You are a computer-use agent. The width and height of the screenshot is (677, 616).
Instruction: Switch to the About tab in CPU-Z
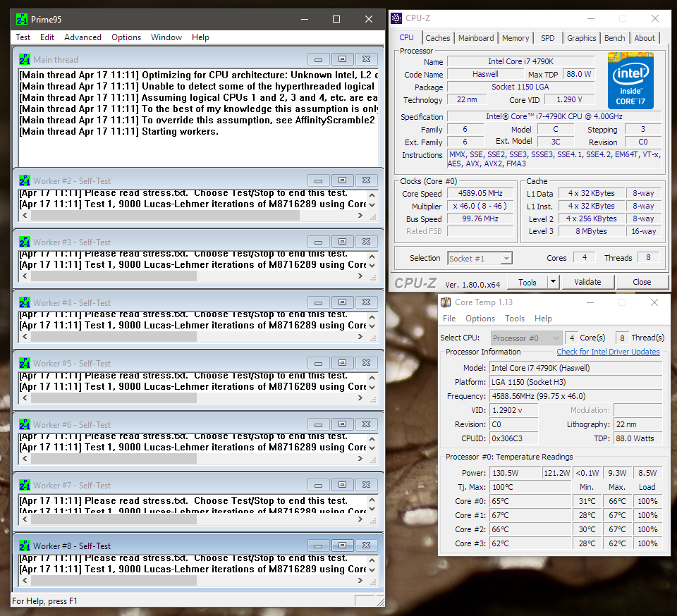pos(644,38)
